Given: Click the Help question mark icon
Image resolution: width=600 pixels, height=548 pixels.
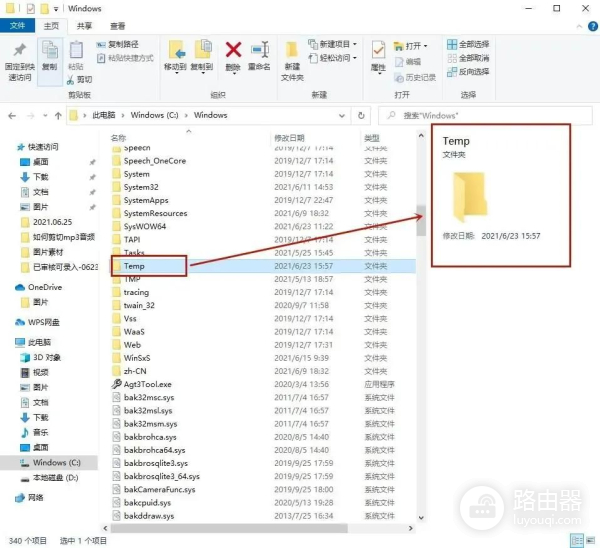Looking at the screenshot, I should click(593, 26).
